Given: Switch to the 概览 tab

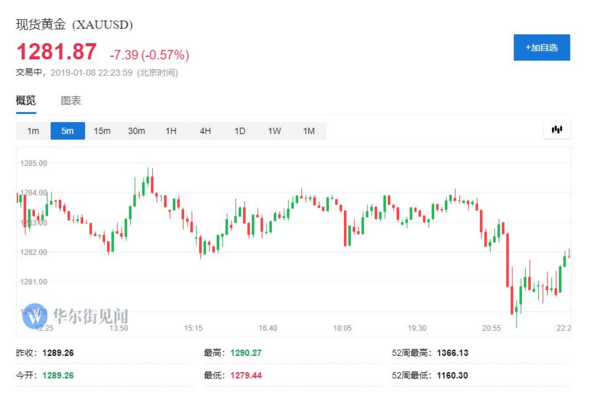Looking at the screenshot, I should coord(26,100).
